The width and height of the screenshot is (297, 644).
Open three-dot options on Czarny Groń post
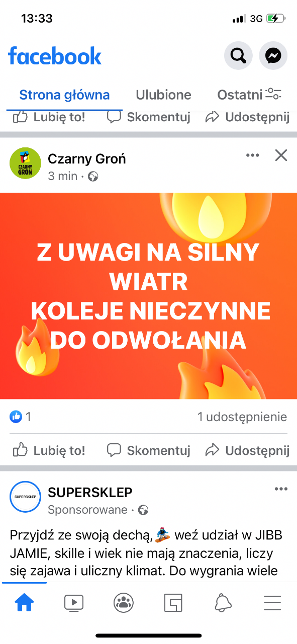click(253, 155)
